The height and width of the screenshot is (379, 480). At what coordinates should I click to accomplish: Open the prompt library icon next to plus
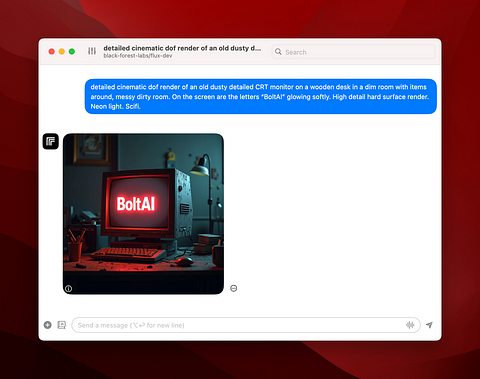click(x=62, y=325)
